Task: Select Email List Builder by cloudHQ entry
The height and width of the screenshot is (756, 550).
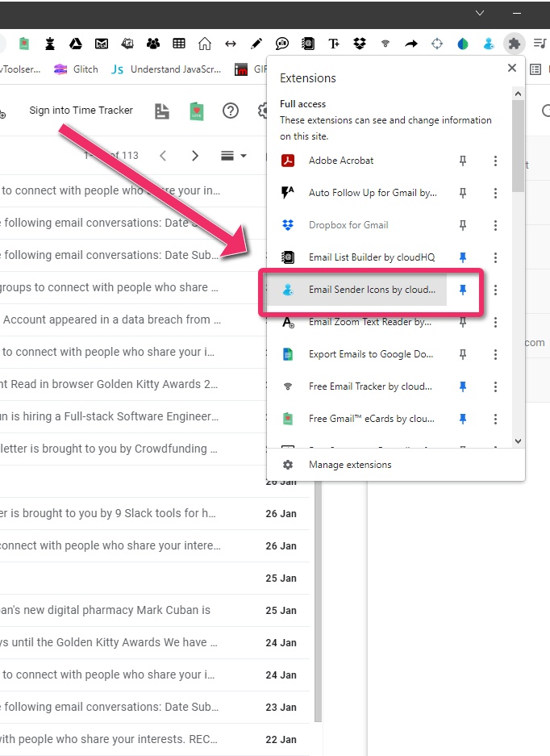Action: 356,257
